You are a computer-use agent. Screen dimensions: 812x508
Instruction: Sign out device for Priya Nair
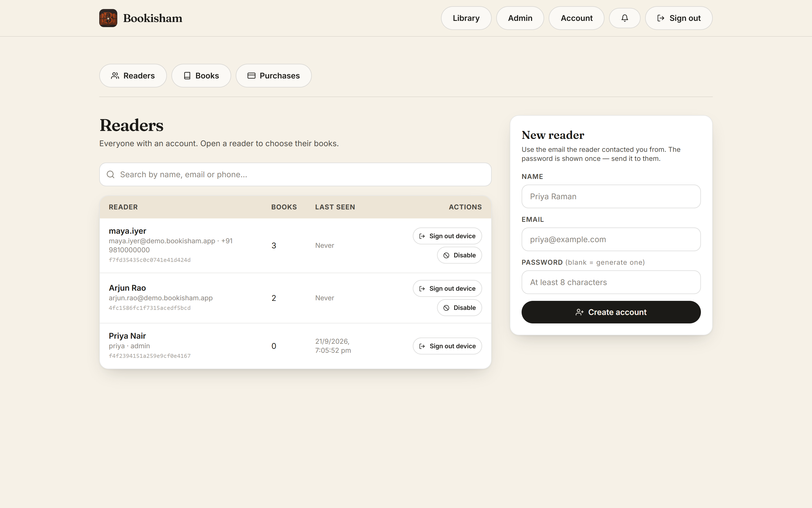pos(447,346)
